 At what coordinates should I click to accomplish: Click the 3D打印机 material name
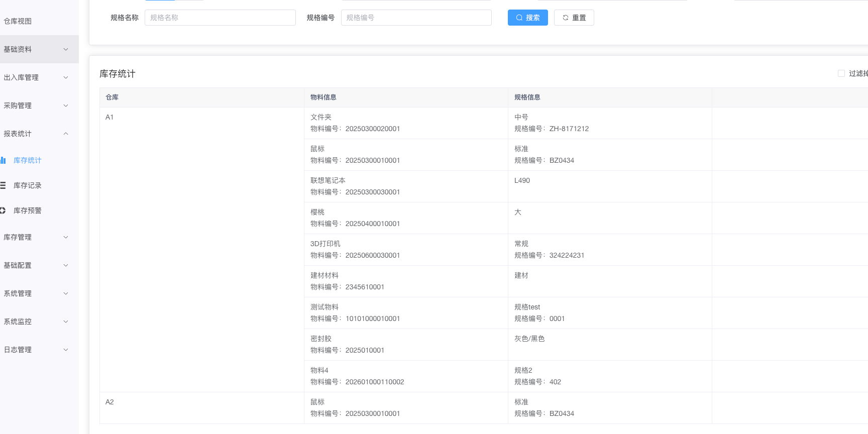pos(325,244)
